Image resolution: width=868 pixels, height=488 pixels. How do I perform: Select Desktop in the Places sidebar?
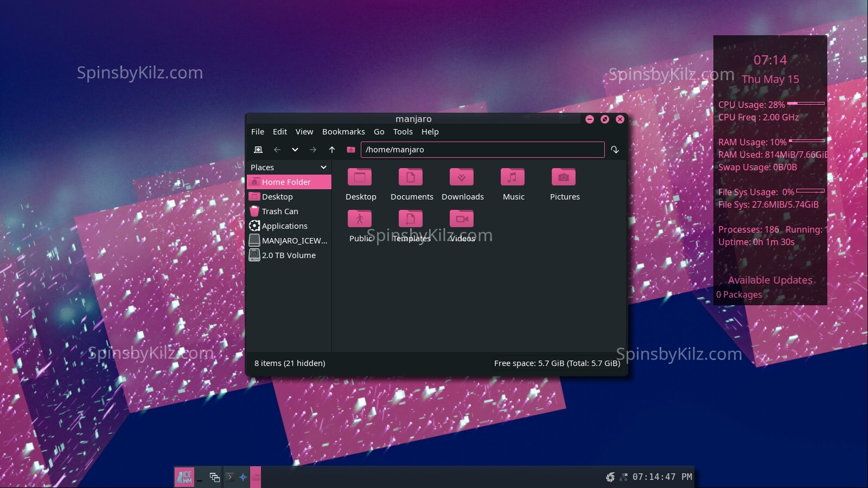(289, 197)
